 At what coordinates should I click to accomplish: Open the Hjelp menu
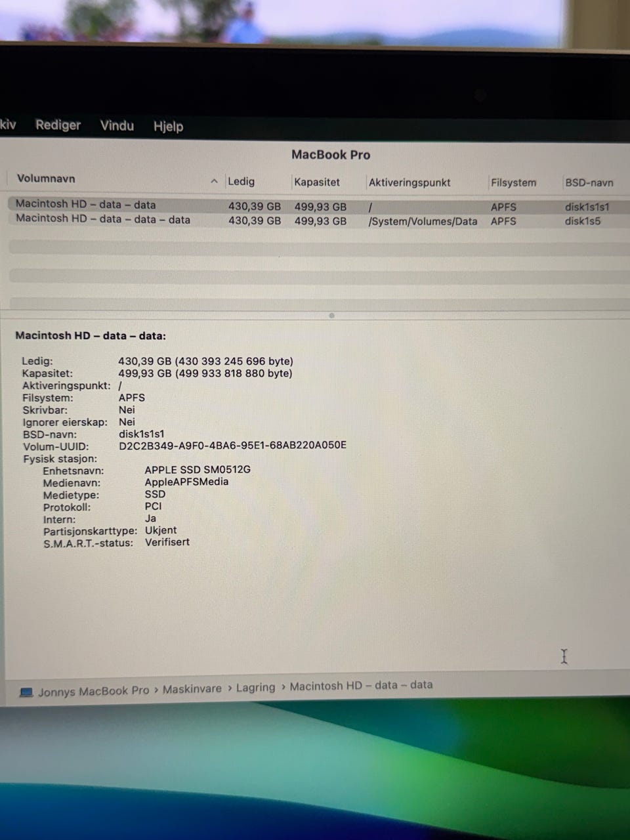tap(168, 126)
